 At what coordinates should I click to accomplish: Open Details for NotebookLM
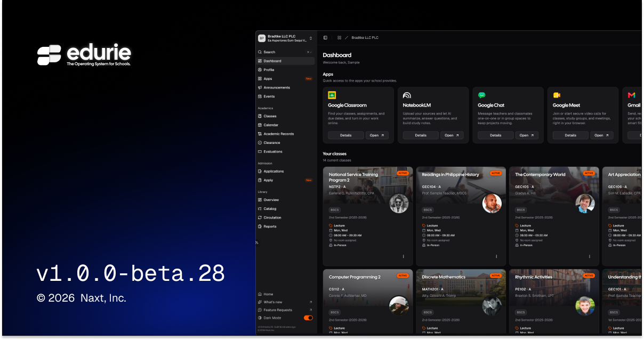pyautogui.click(x=421, y=135)
